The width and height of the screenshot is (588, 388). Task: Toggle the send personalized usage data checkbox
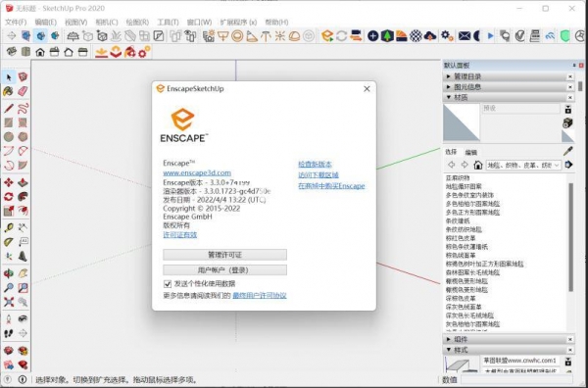(168, 284)
